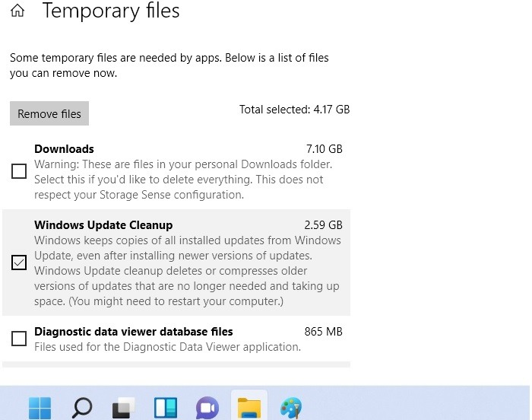Image resolution: width=532 pixels, height=420 pixels.
Task: Open File Explorer from the taskbar
Action: tap(249, 407)
